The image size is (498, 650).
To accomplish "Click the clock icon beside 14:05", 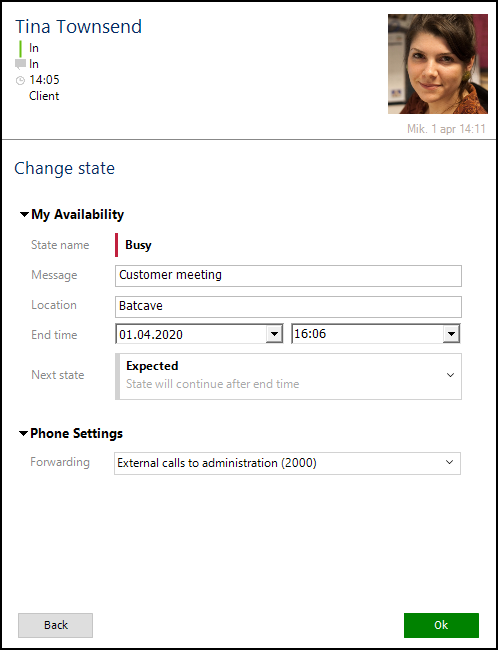I will [x=20, y=80].
